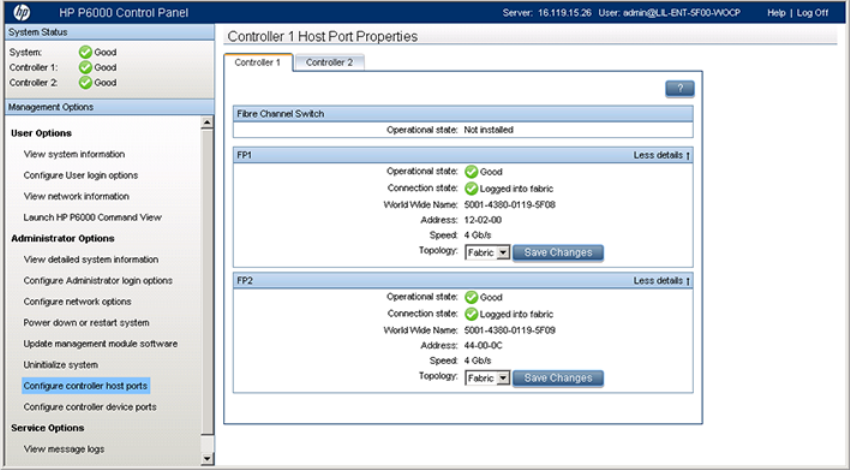Click FP2 address value 44-00-0C

tap(483, 345)
